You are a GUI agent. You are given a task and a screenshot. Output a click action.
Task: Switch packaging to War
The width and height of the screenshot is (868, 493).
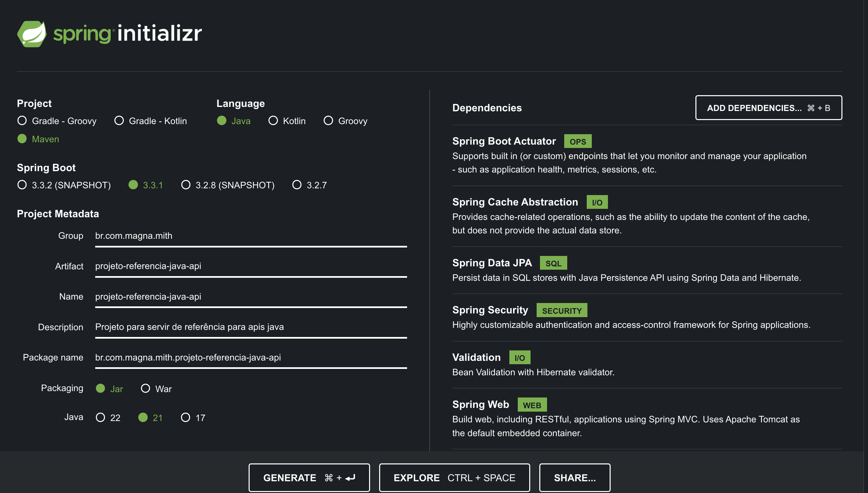coord(146,388)
